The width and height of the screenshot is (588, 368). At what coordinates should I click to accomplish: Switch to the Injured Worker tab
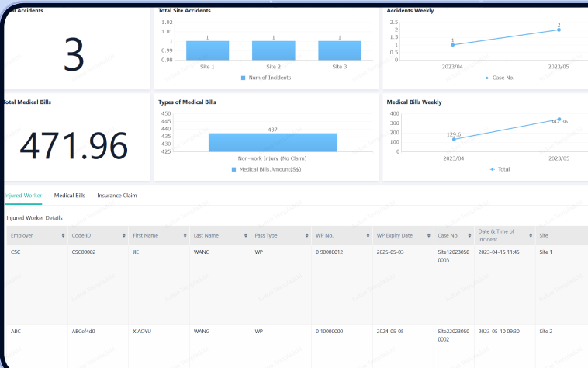pos(23,196)
